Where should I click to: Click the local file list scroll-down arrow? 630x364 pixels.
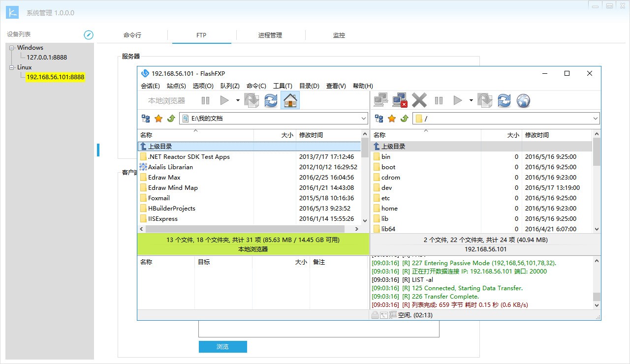[x=365, y=221]
